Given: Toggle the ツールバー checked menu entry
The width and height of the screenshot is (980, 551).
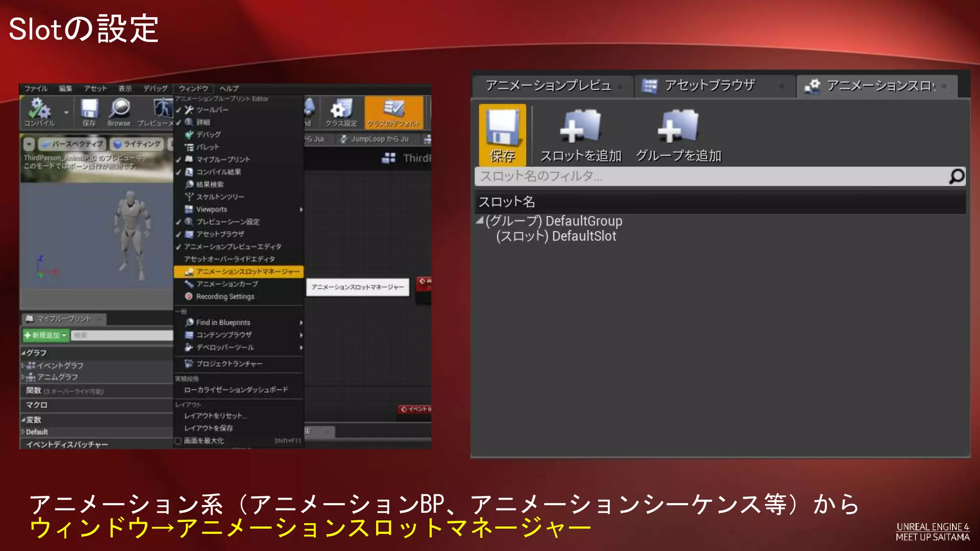Looking at the screenshot, I should click(x=212, y=110).
